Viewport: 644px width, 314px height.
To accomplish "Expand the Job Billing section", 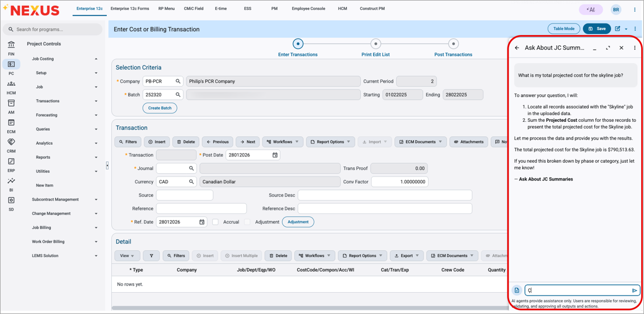I will pyautogui.click(x=96, y=227).
